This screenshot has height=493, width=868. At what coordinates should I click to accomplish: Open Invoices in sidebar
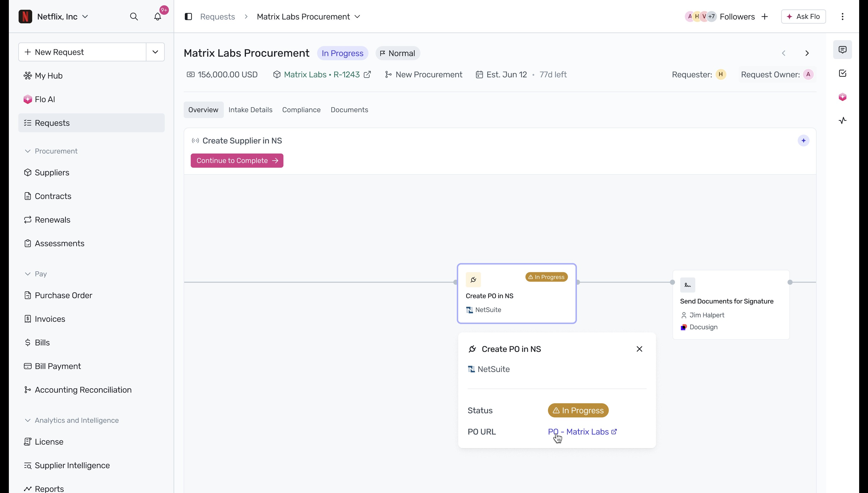(x=92, y=319)
